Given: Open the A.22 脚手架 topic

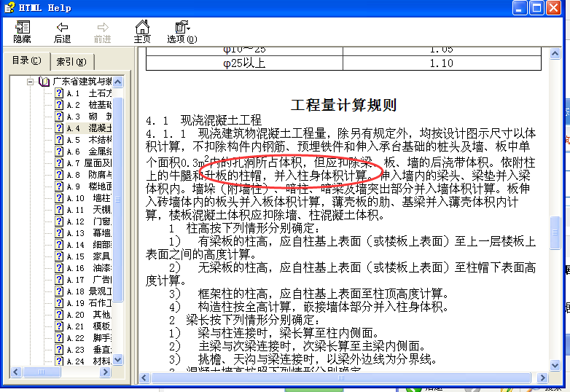Looking at the screenshot, I should (x=89, y=337).
